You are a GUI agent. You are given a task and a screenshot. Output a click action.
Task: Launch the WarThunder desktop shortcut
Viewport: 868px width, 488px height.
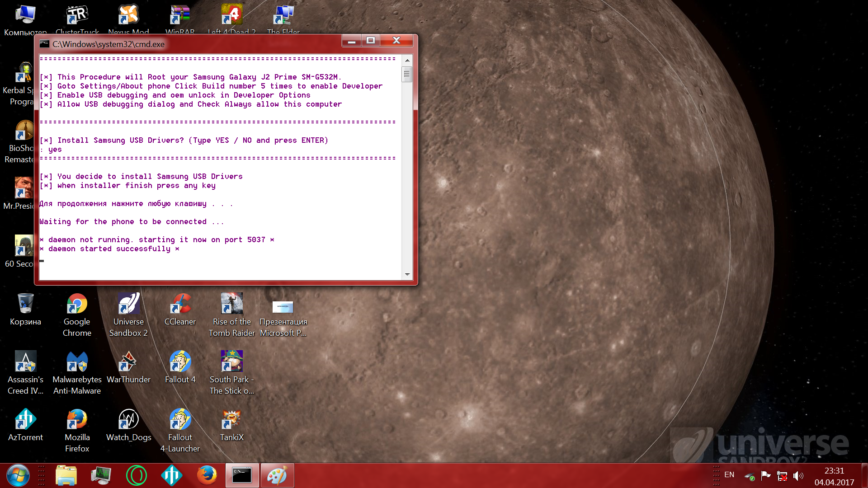(129, 367)
